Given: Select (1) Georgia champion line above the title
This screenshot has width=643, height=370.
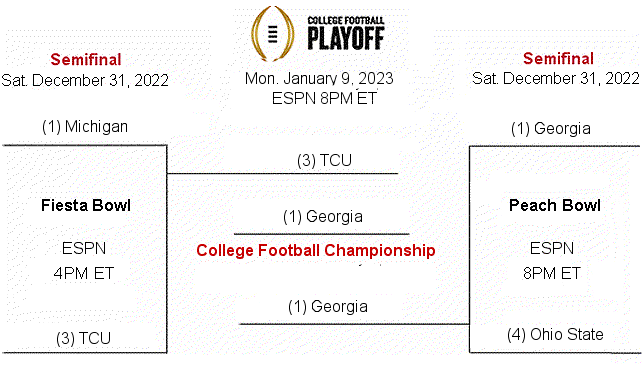Looking at the screenshot, I should coord(323,217).
